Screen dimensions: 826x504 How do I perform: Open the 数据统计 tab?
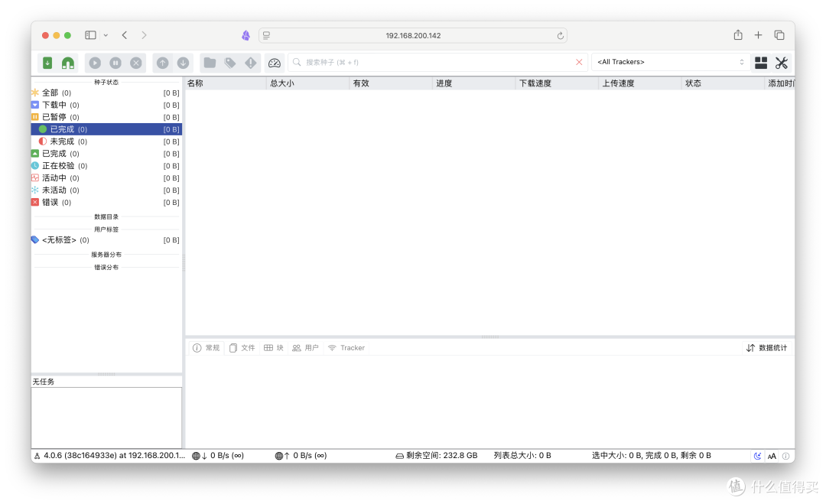(x=767, y=347)
